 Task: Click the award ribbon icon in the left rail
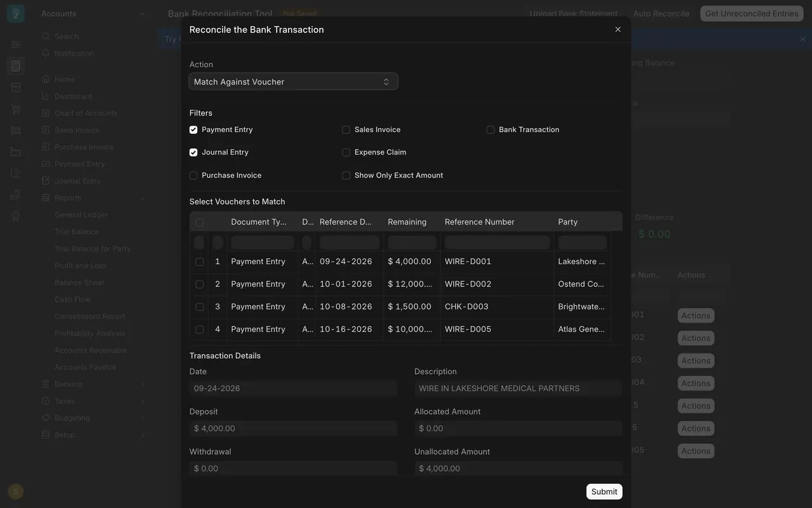(x=16, y=216)
